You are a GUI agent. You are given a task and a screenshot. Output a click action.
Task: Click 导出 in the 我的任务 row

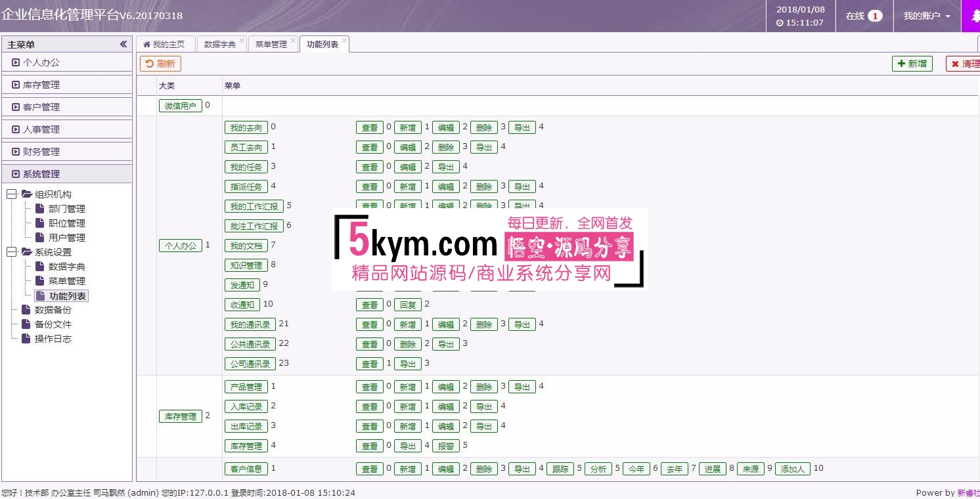pos(445,167)
